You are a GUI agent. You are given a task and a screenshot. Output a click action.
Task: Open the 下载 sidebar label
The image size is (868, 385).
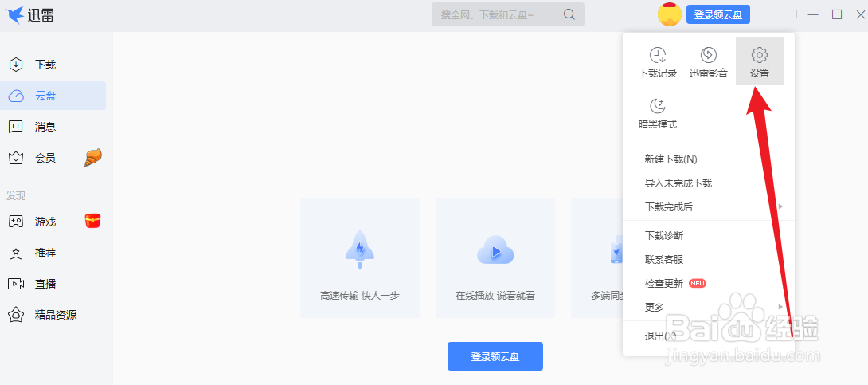coord(45,65)
